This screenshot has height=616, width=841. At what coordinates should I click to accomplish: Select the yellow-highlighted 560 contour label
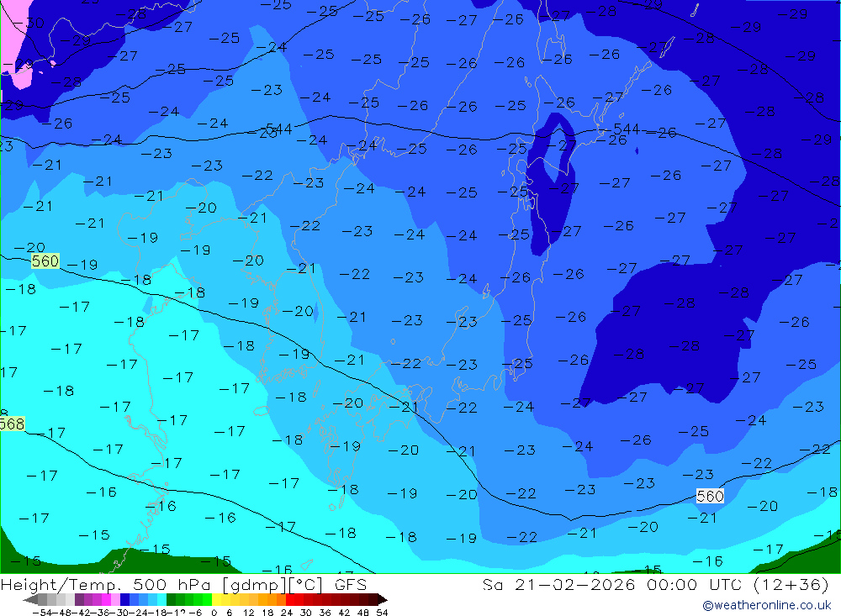pyautogui.click(x=45, y=261)
